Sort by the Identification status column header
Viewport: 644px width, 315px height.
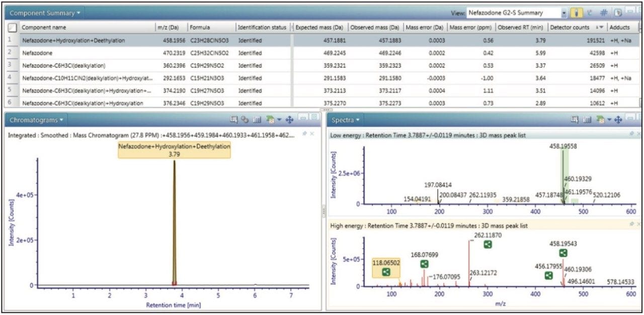[x=263, y=27]
